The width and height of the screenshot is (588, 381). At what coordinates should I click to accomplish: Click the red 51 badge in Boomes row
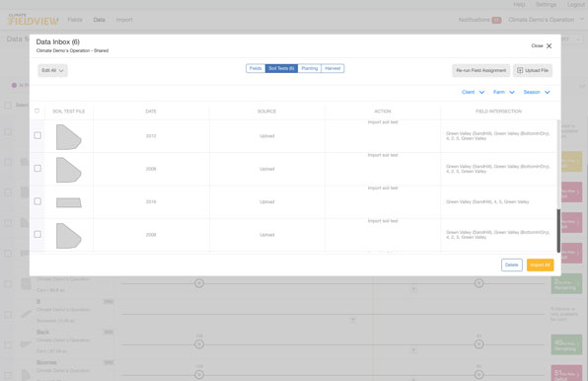click(566, 373)
